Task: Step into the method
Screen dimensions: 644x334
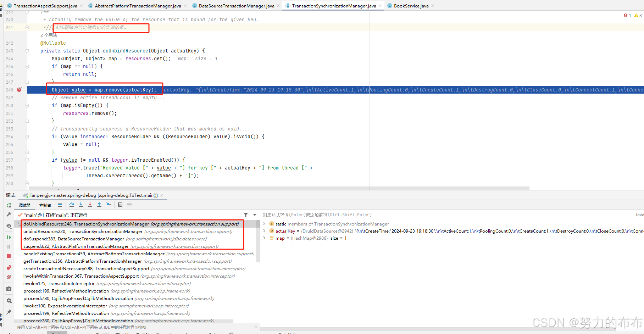Action: tap(81, 205)
